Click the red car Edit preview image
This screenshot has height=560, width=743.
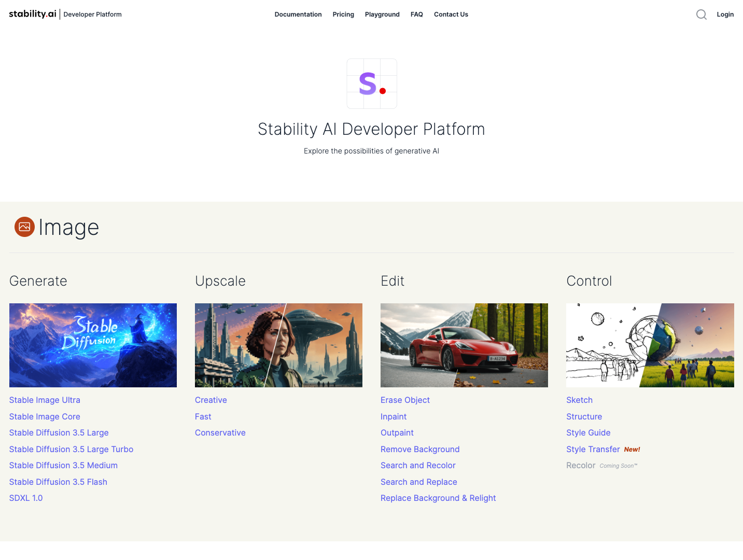pos(464,345)
